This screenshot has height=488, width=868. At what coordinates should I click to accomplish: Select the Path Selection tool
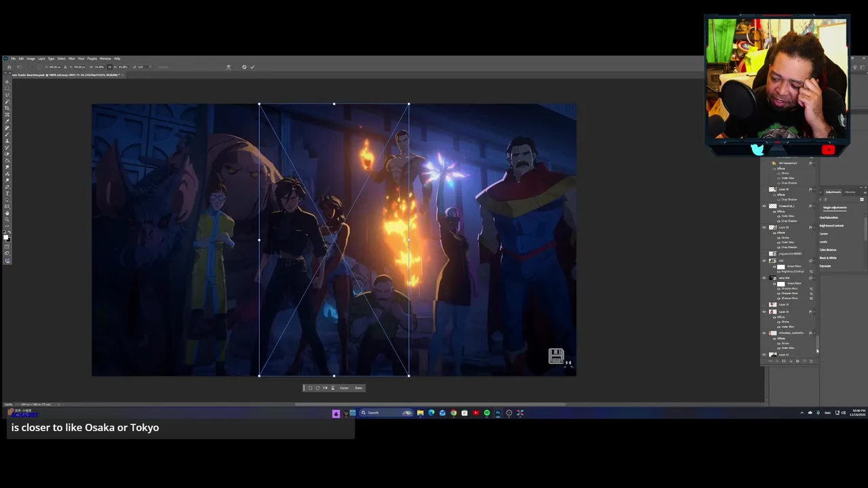(x=7, y=200)
